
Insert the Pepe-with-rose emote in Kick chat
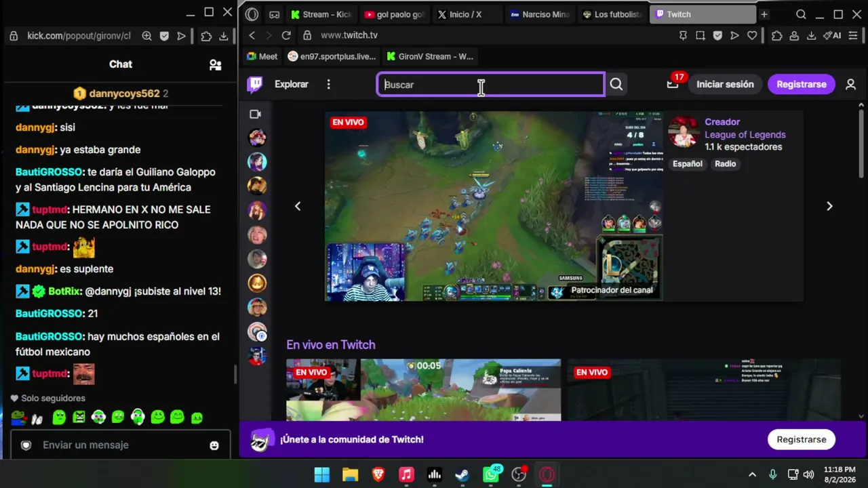[20, 418]
